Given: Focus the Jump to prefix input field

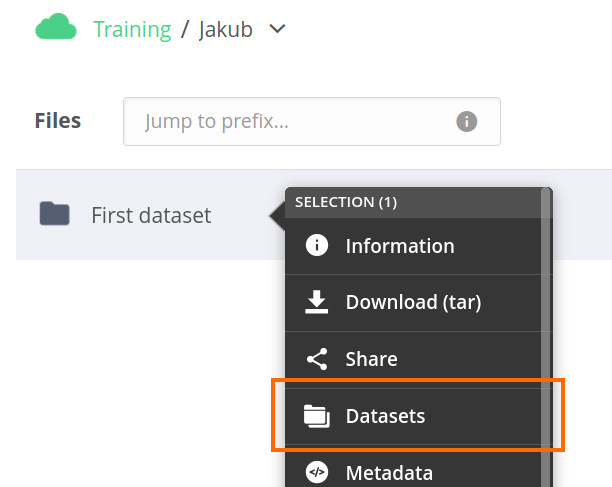Looking at the screenshot, I should (290, 122).
